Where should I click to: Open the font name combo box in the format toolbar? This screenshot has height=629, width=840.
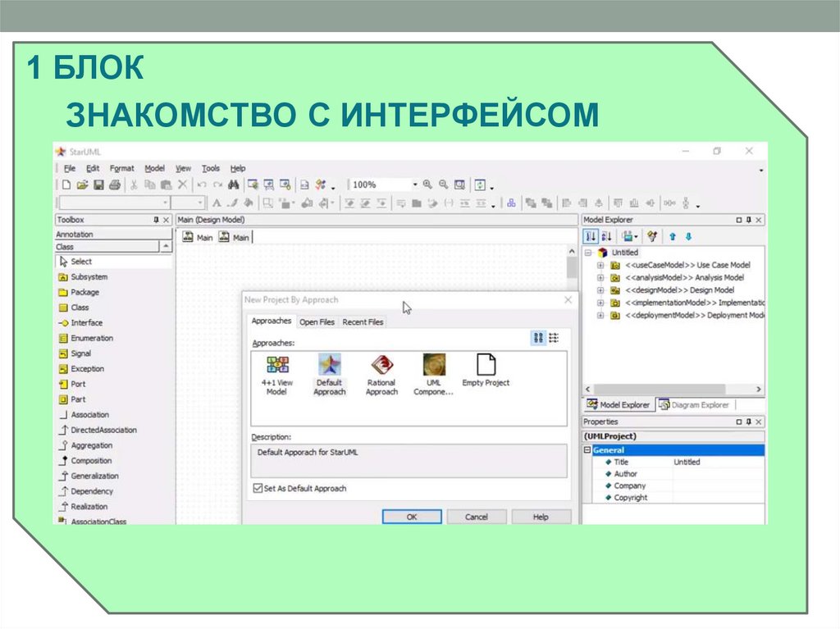click(115, 203)
